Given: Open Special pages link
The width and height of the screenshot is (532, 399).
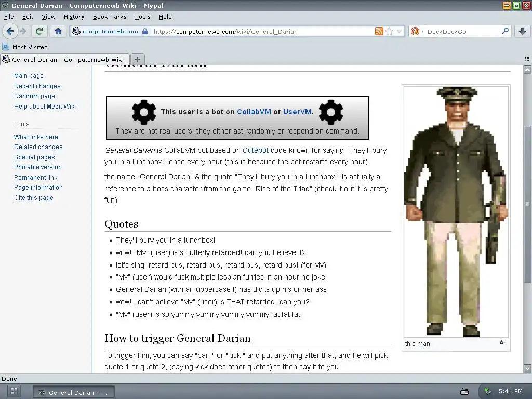Looking at the screenshot, I should 34,157.
